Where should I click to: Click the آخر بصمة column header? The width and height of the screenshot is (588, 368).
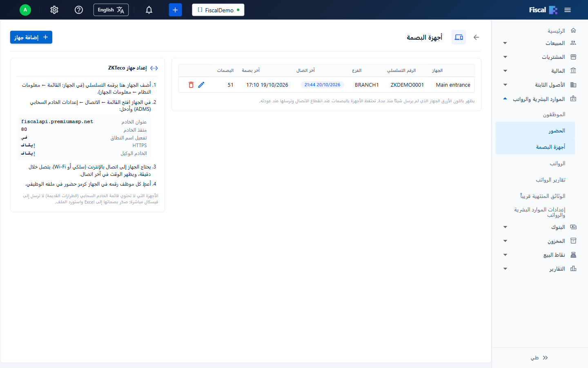[251, 70]
